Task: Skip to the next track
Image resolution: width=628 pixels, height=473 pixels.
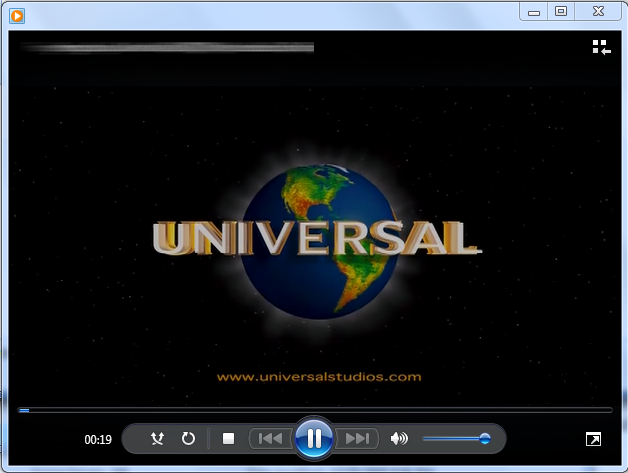Action: [357, 439]
